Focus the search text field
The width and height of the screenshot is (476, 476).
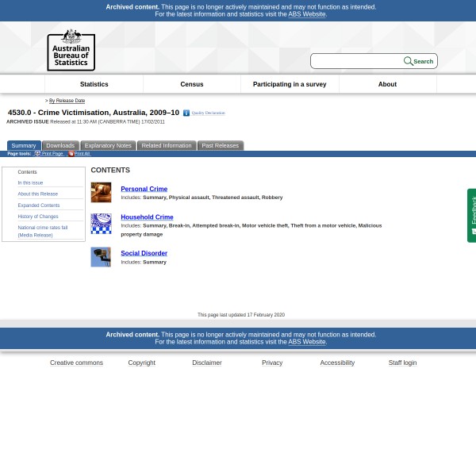357,61
